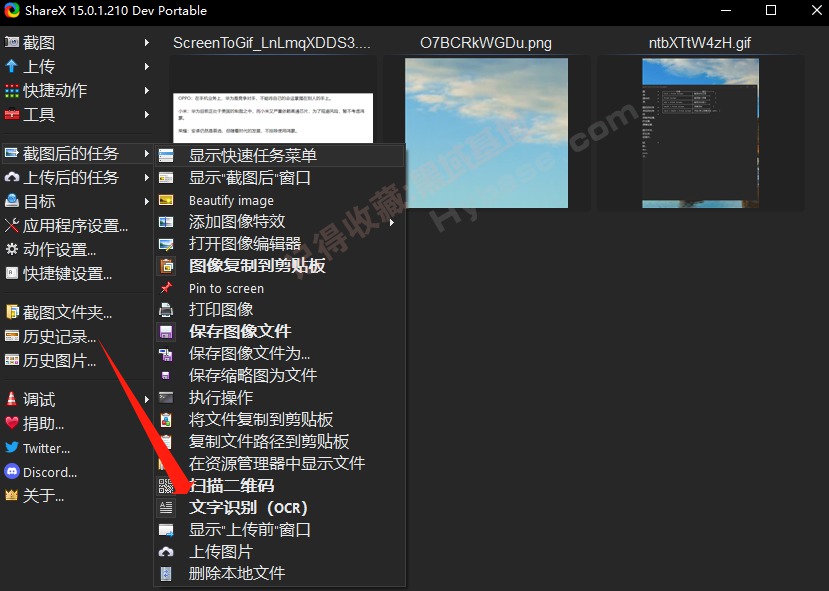Click the gear icon beside 动作设置

click(x=12, y=249)
